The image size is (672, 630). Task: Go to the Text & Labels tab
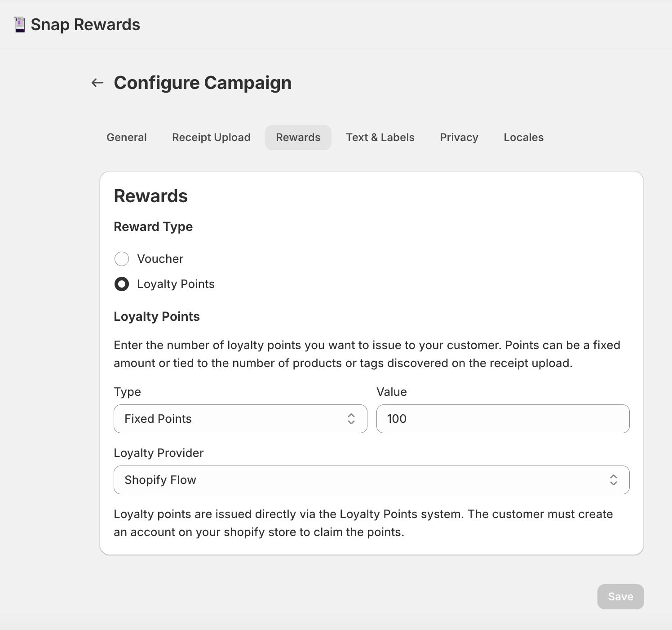click(x=380, y=138)
